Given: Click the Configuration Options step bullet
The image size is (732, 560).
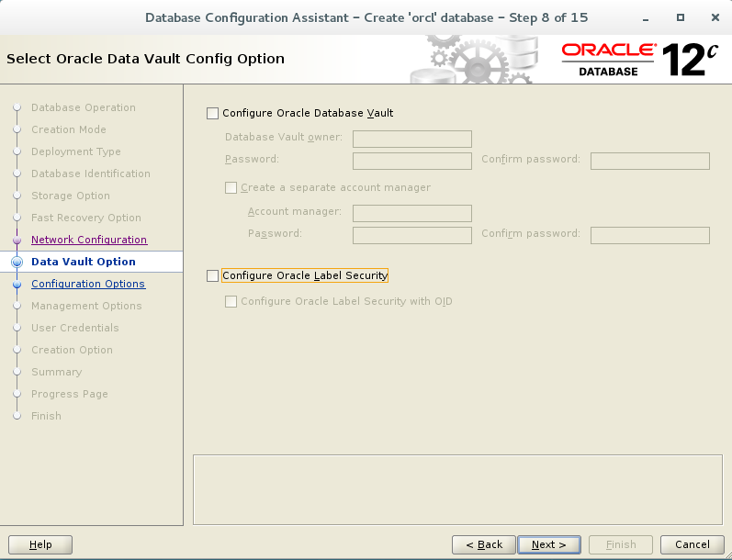Looking at the screenshot, I should tap(17, 285).
